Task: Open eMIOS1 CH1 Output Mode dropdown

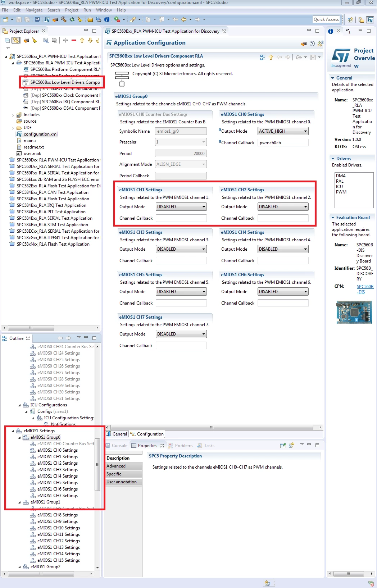Action: [x=181, y=207]
